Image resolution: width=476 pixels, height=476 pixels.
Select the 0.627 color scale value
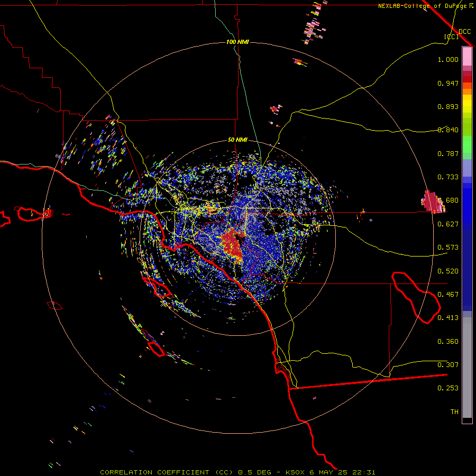pyautogui.click(x=448, y=224)
